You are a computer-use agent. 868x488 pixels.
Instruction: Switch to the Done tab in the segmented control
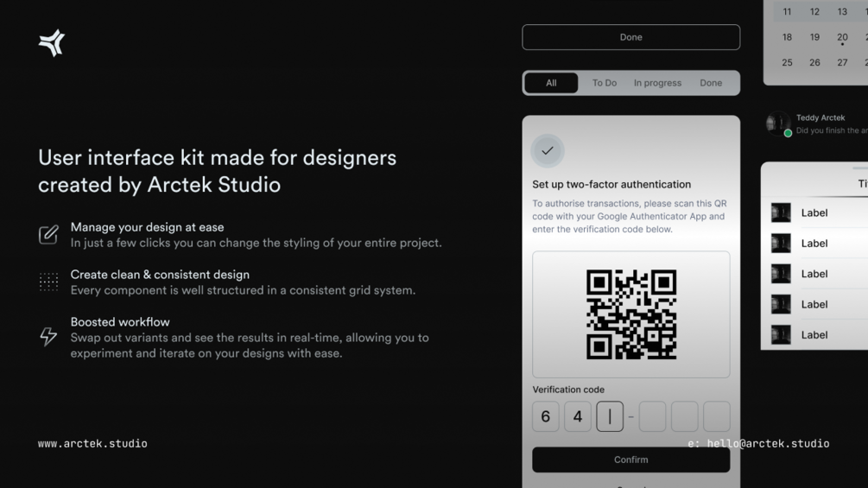coord(711,83)
